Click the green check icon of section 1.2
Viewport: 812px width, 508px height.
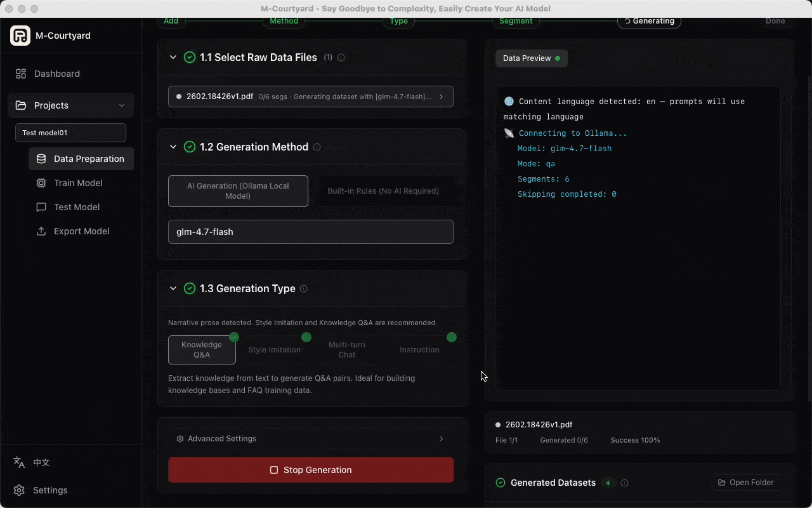(189, 147)
